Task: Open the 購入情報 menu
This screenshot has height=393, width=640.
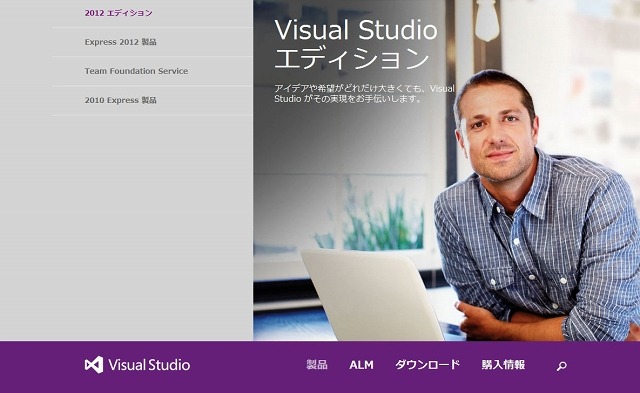Action: coord(503,364)
